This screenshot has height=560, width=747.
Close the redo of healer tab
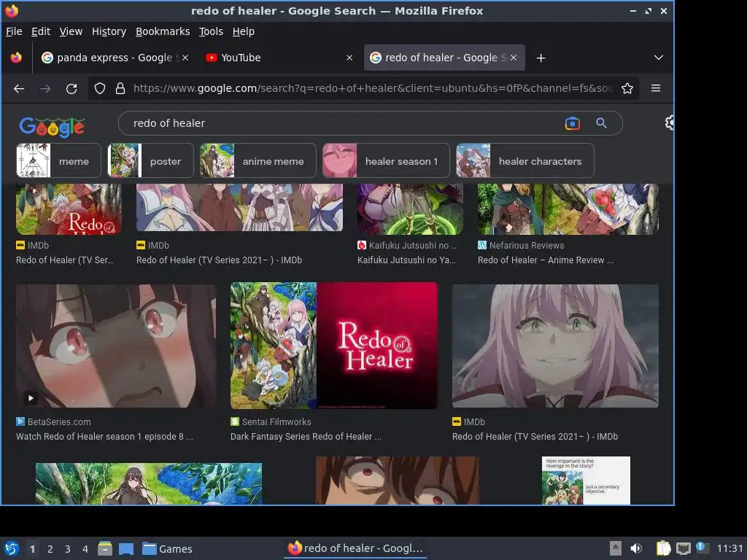coord(514,58)
